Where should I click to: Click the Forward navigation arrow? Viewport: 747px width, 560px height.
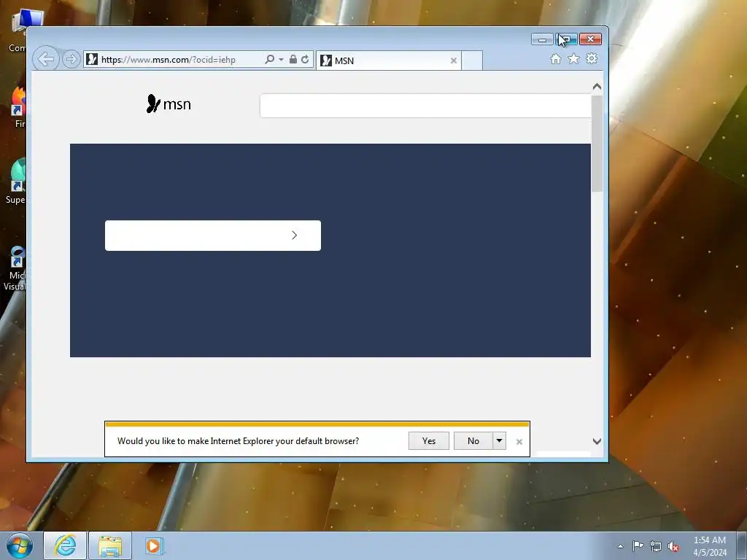point(71,59)
